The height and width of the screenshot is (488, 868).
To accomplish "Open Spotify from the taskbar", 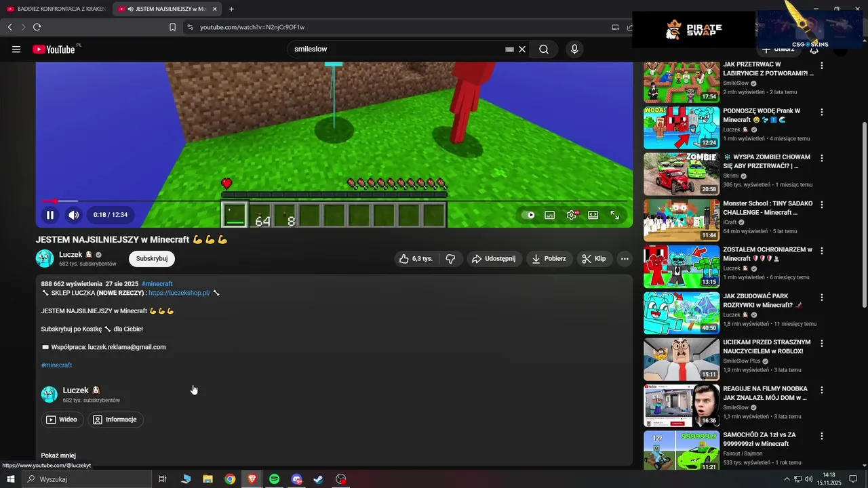I will pos(274,479).
